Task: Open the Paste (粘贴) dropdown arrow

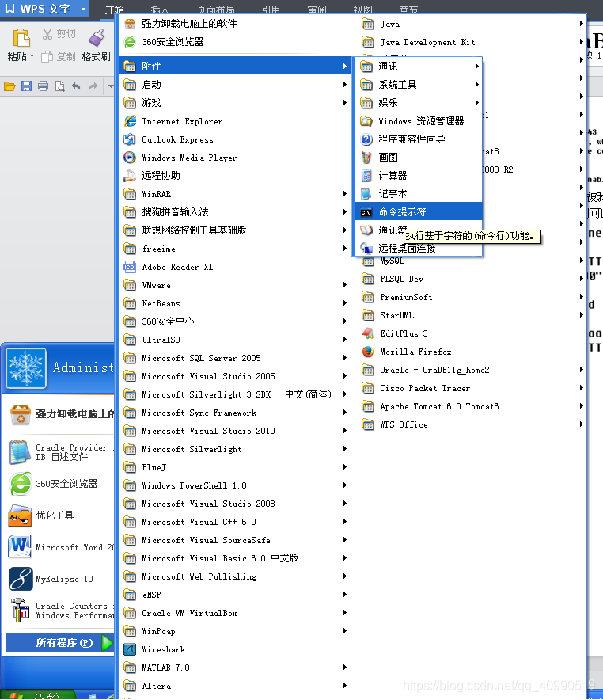Action: point(32,56)
